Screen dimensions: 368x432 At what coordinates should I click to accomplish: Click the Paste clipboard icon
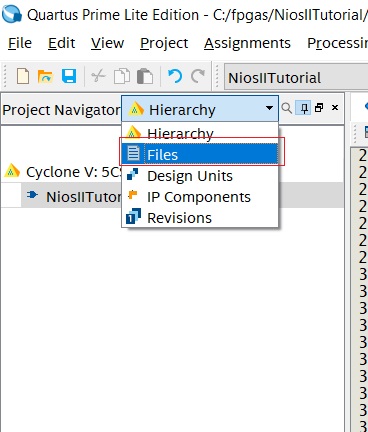[x=145, y=76]
